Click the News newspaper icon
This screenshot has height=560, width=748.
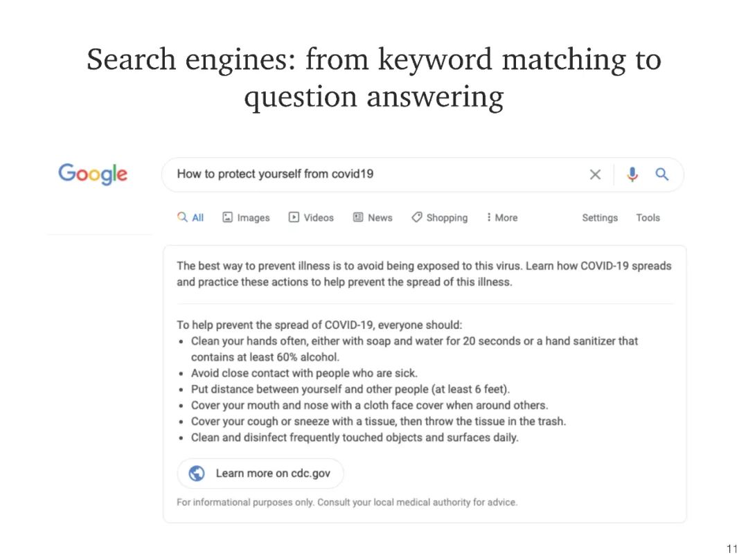click(358, 217)
